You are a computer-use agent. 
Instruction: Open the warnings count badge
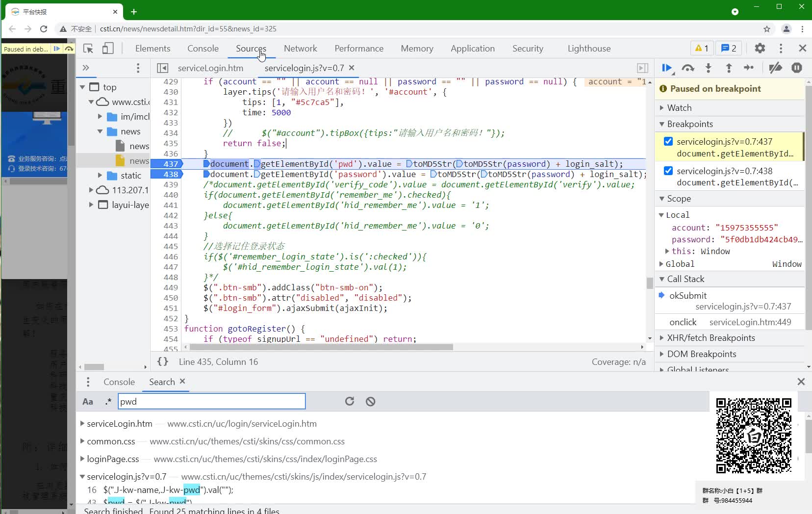click(702, 48)
